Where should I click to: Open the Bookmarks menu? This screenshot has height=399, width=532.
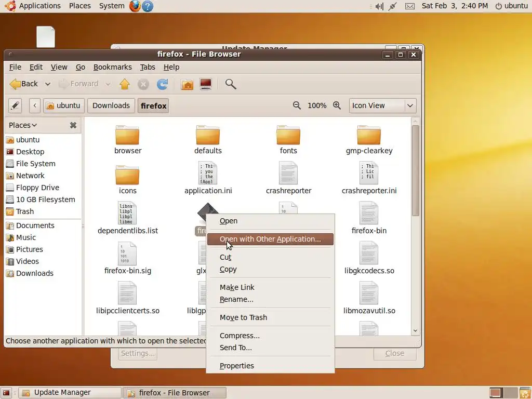tap(112, 67)
